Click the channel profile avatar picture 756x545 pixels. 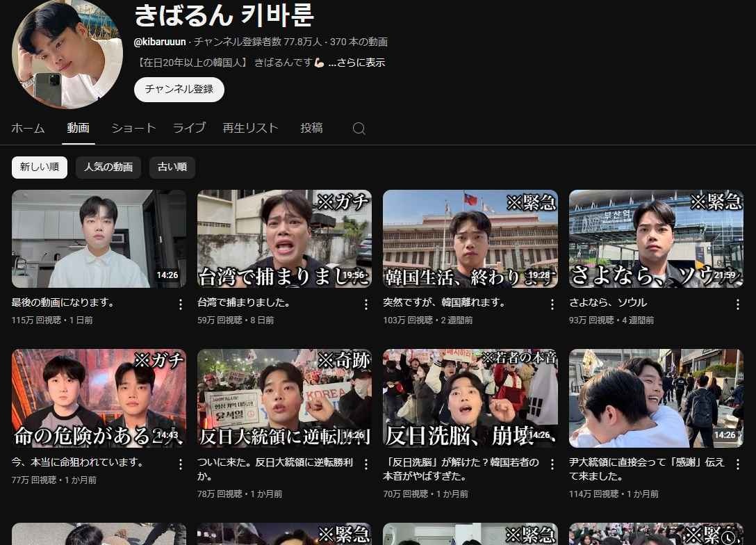[x=67, y=54]
